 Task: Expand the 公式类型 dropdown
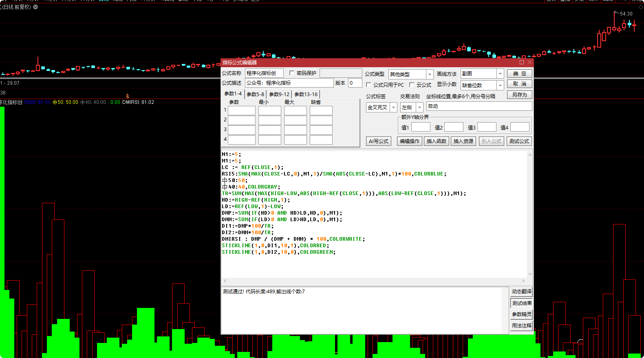[x=429, y=74]
